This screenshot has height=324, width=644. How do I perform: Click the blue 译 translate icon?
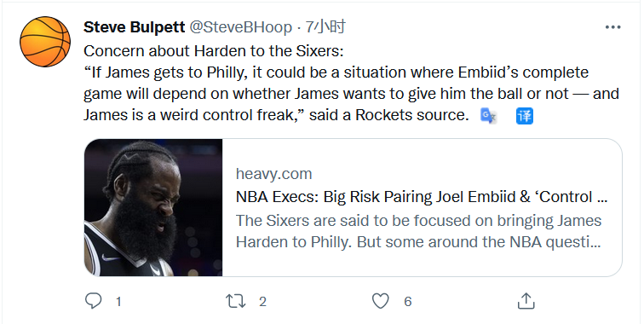coord(525,116)
